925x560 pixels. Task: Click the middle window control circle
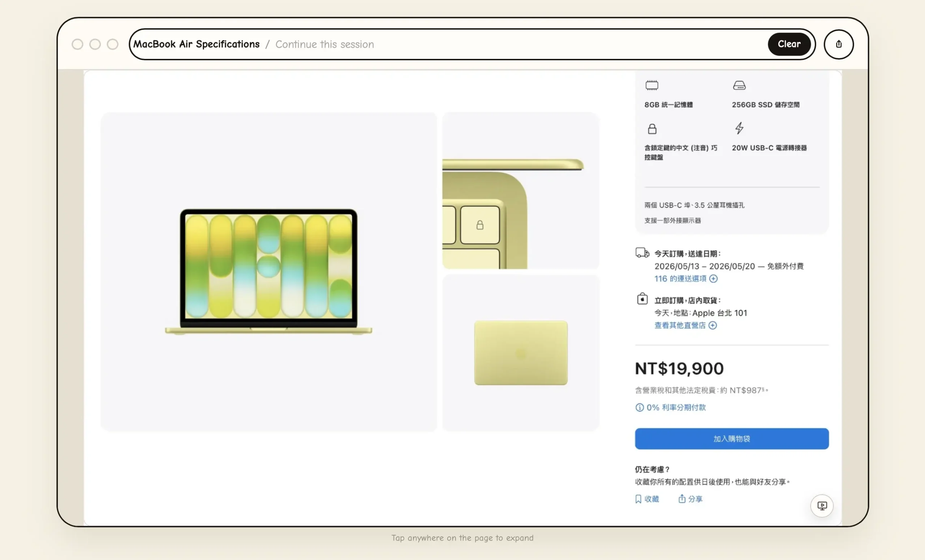tap(95, 44)
